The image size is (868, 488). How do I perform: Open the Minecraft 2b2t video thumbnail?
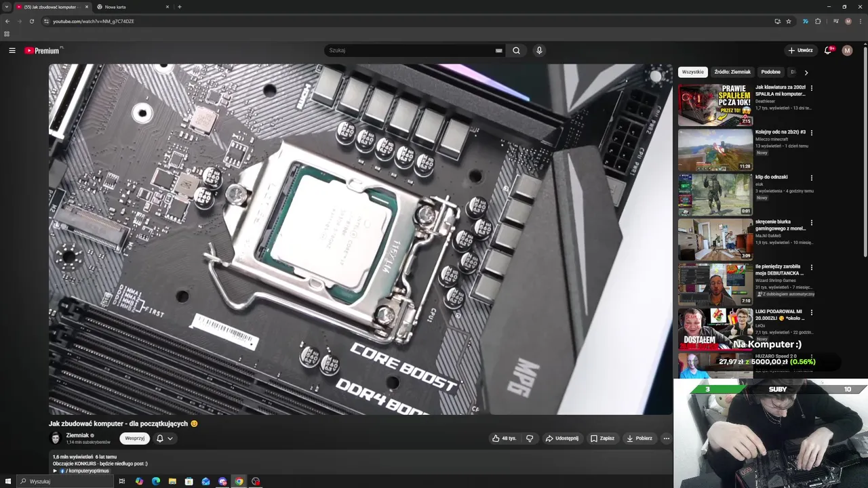715,150
